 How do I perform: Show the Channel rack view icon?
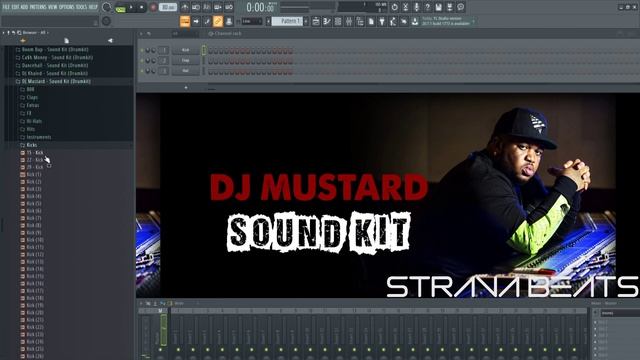[x=338, y=21]
